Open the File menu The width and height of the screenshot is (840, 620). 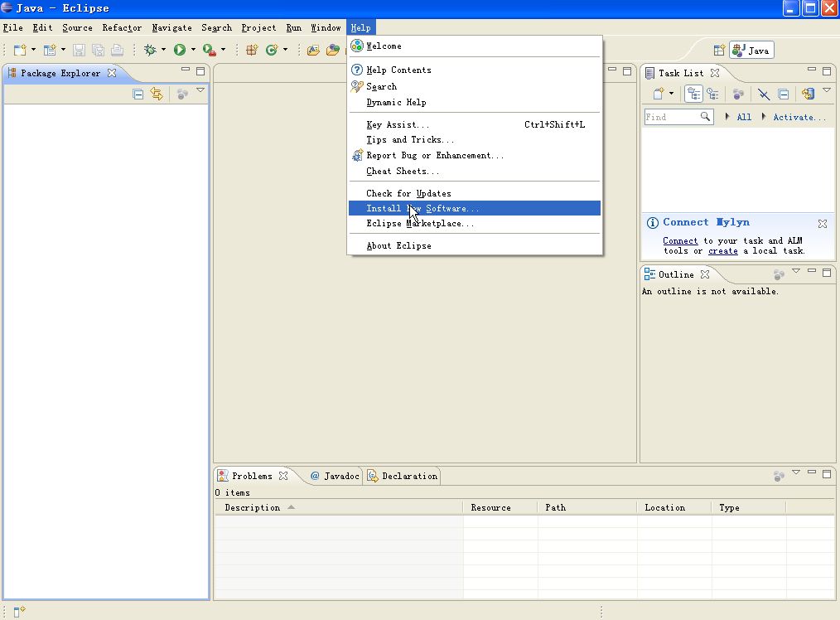[13, 28]
